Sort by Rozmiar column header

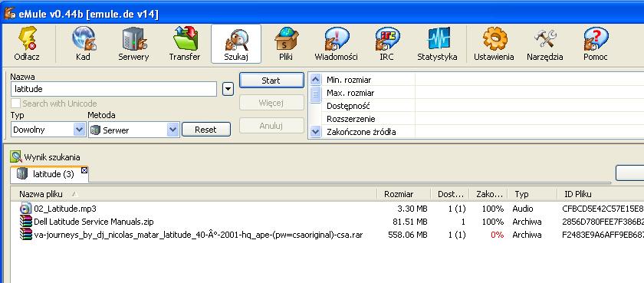tap(404, 194)
